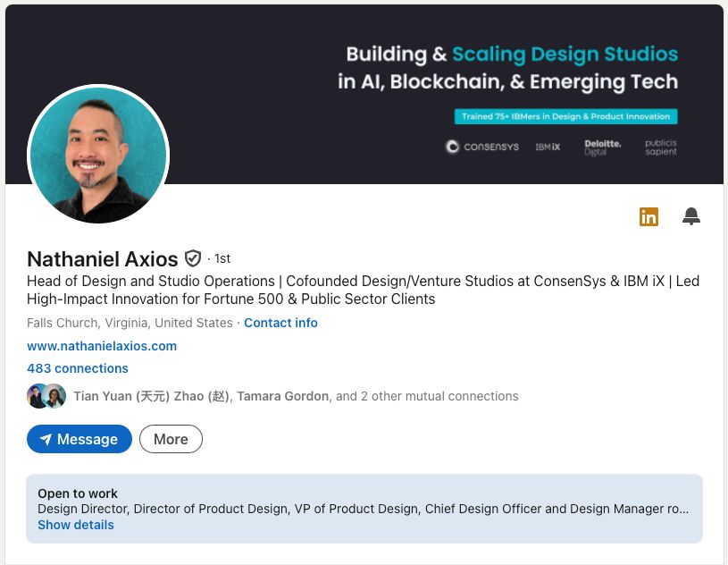This screenshot has width=728, height=565.
Task: Click the IBM iX logo in the banner
Action: pos(547,147)
